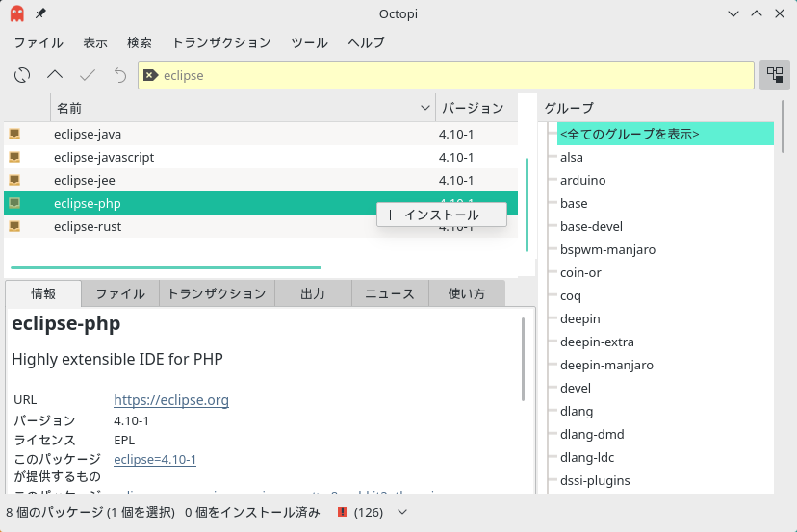Screen dimensions: 797x532
Task: Select the base-devel group
Action: pyautogui.click(x=591, y=226)
